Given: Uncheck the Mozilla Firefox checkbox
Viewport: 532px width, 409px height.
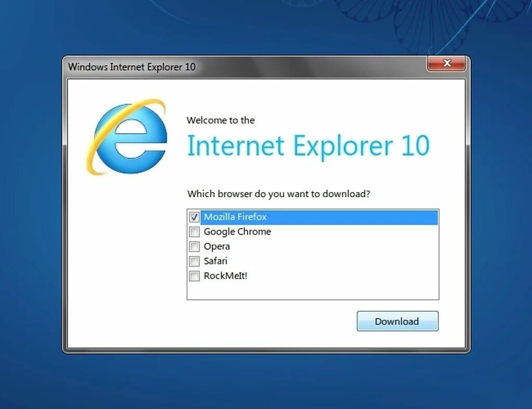Looking at the screenshot, I should click(x=194, y=217).
